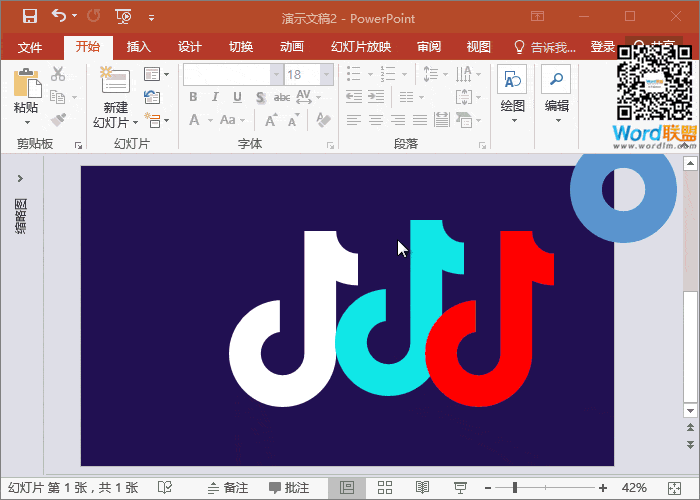Open the 设计 ribbon tab
700x500 pixels.
click(190, 46)
